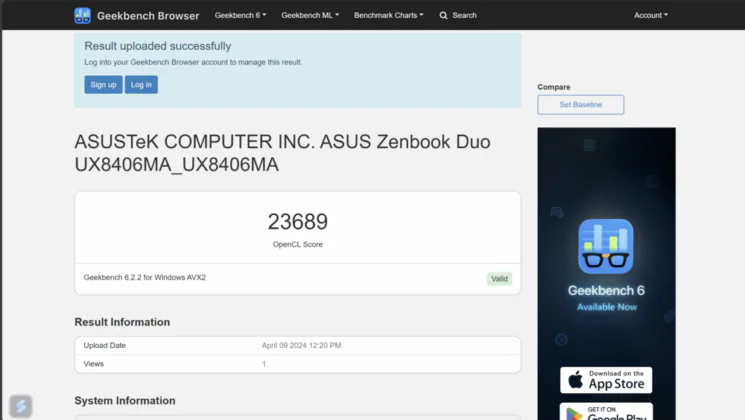Open the Geekbench Browser home link
The height and width of the screenshot is (420, 745).
[x=148, y=16]
